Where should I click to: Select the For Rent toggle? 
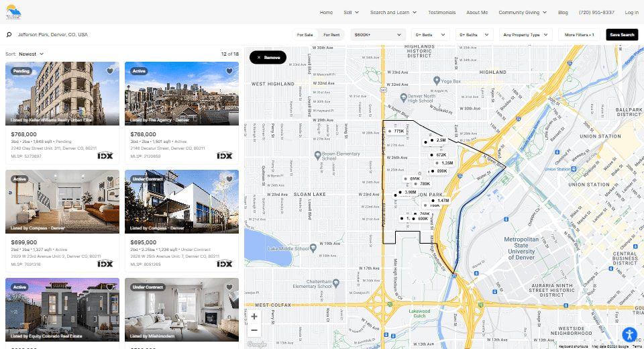pyautogui.click(x=331, y=34)
